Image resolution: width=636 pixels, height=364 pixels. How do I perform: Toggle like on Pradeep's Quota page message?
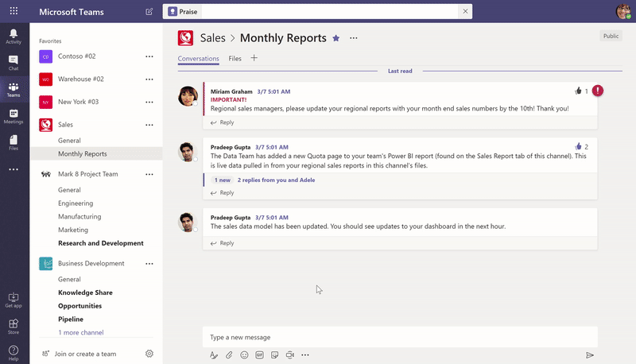(x=578, y=147)
